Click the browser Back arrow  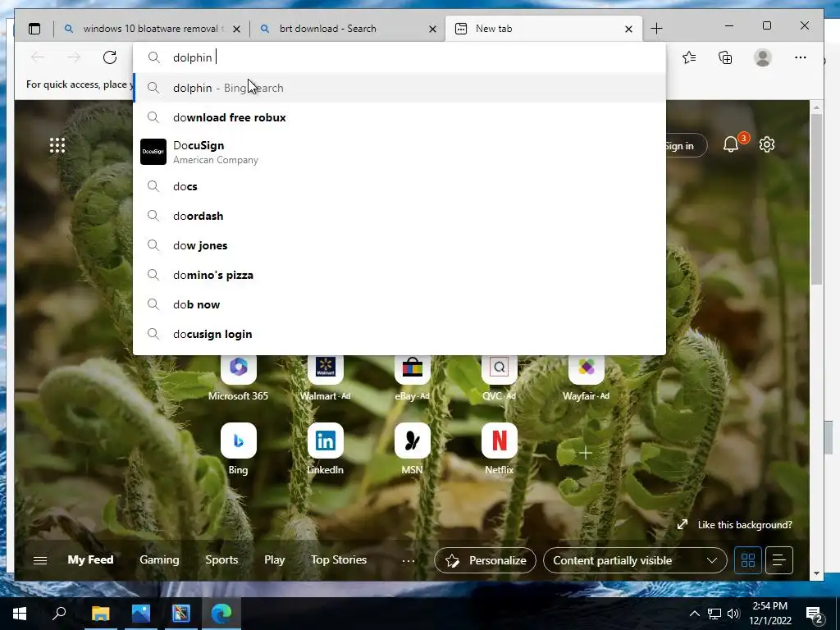[x=38, y=57]
